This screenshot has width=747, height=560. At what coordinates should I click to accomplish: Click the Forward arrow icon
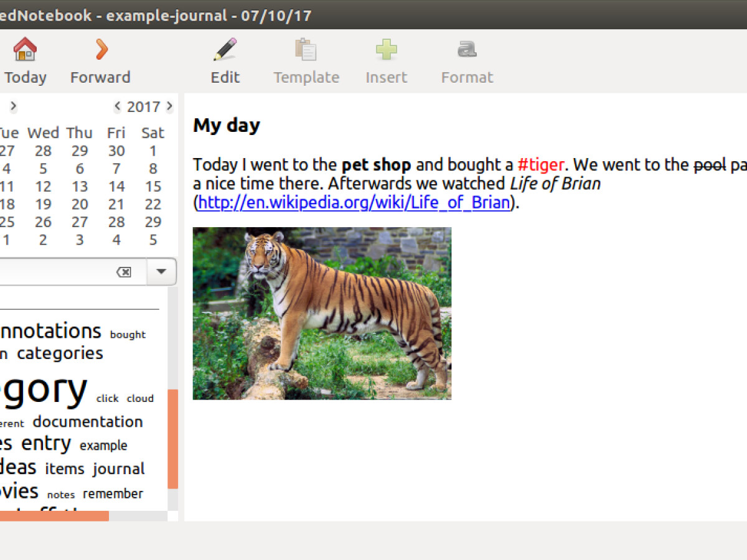pos(101,49)
